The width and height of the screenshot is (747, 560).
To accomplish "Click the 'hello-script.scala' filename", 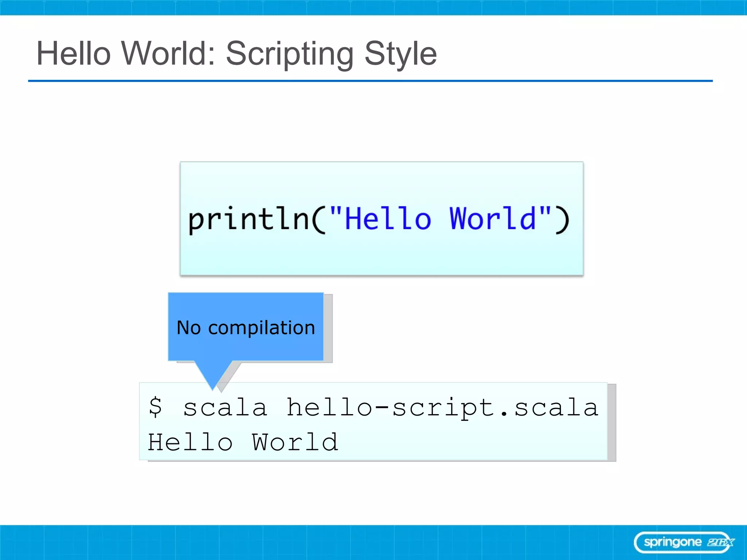I will point(442,407).
